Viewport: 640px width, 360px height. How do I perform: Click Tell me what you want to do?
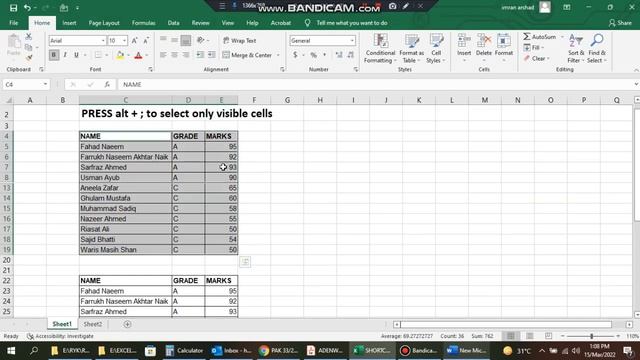pyautogui.click(x=351, y=23)
